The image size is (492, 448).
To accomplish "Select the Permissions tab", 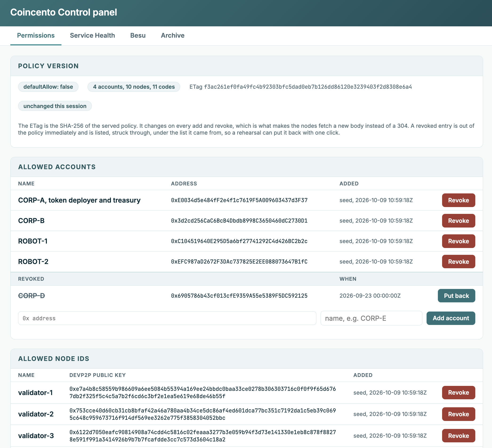I will [x=36, y=36].
